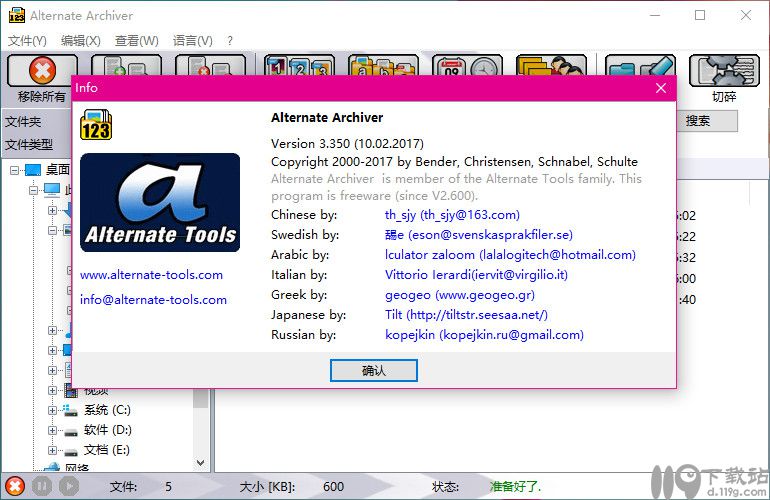Click the 123 program icon in Info dialog
The width and height of the screenshot is (770, 500).
click(x=96, y=125)
